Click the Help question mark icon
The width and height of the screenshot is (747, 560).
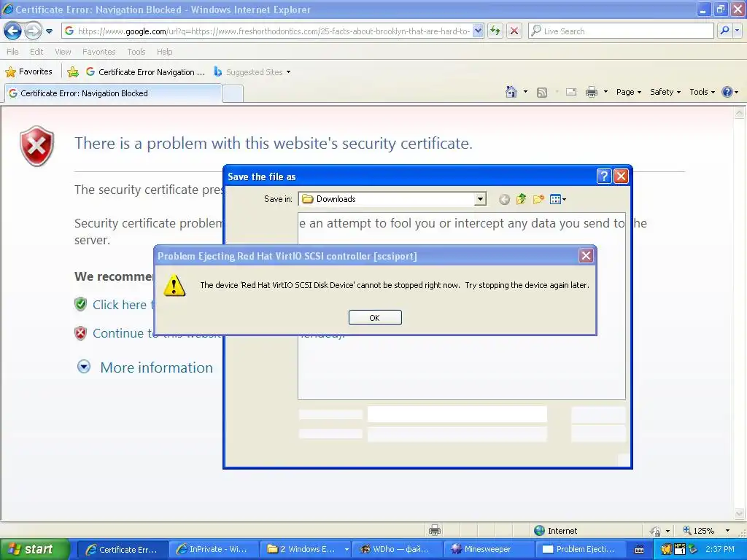tap(727, 92)
